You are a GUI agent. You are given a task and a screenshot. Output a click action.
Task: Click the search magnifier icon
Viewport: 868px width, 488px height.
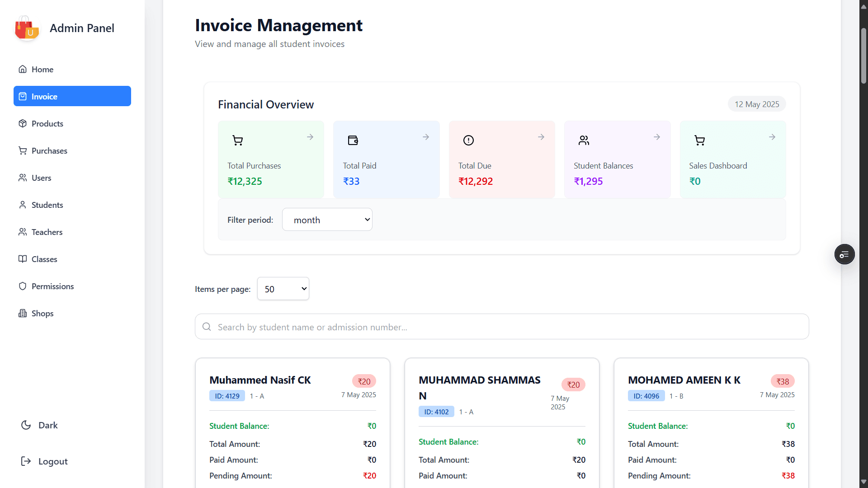(x=207, y=327)
